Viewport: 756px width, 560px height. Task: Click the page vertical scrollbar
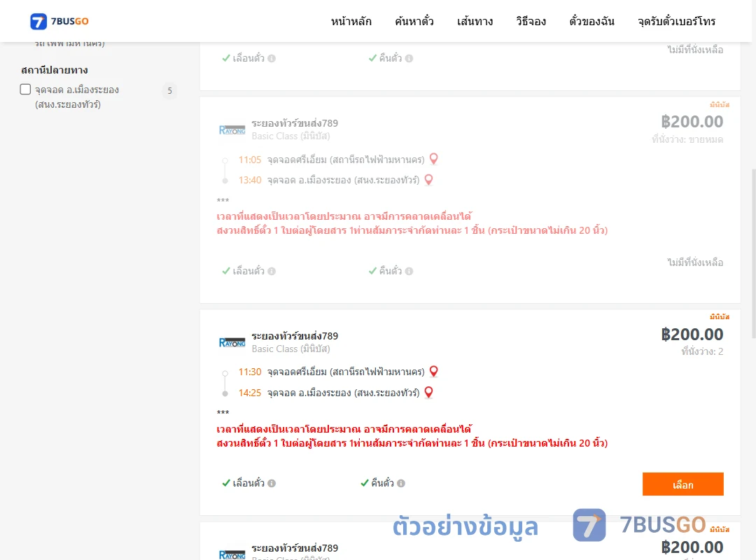point(753,253)
